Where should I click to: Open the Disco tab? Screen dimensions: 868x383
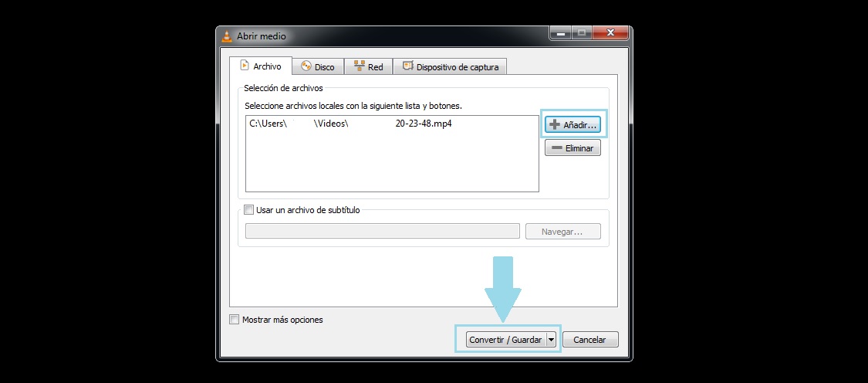(318, 66)
